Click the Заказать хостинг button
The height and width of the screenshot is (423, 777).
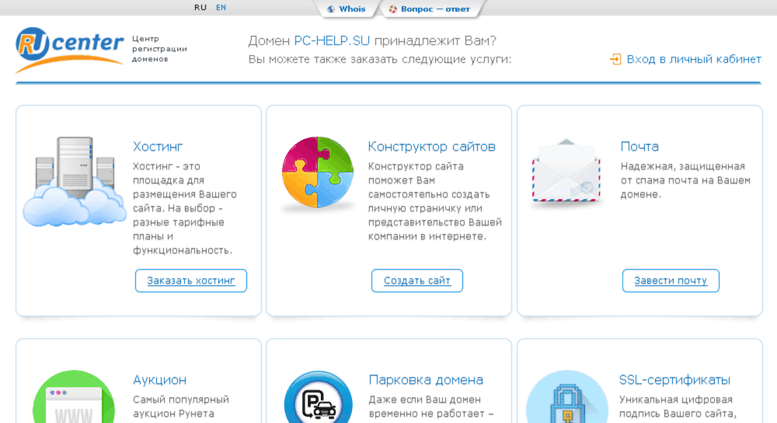coord(191,281)
